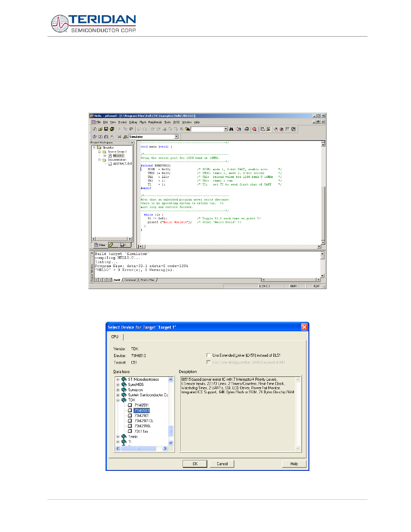
Task: Save the current file via toolbar icon
Action: click(106, 129)
